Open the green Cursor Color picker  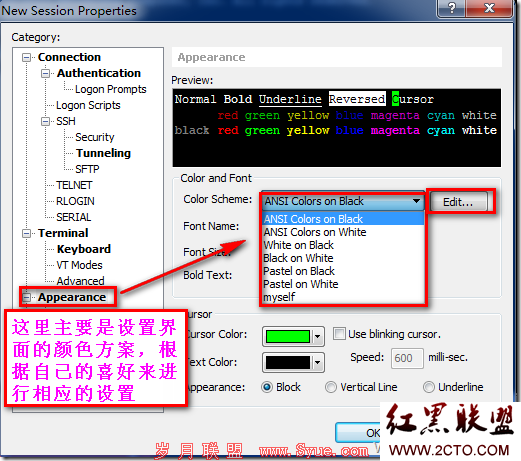click(293, 336)
